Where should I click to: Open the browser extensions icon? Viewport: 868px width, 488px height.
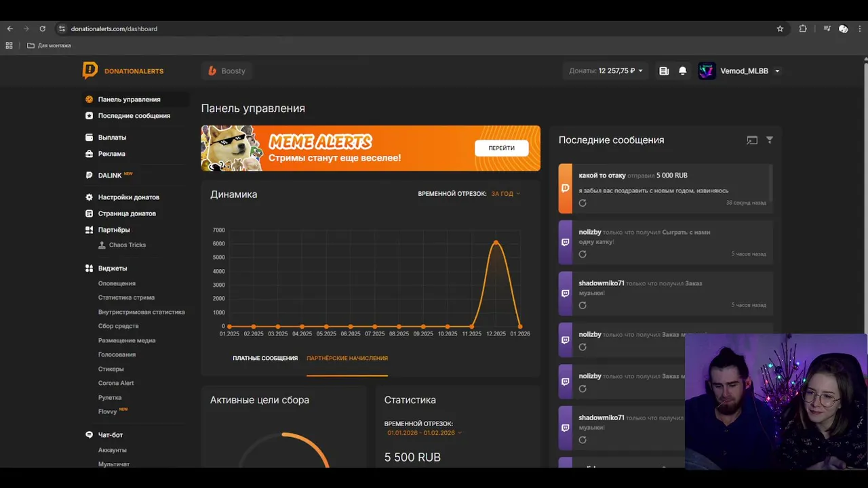coord(803,28)
